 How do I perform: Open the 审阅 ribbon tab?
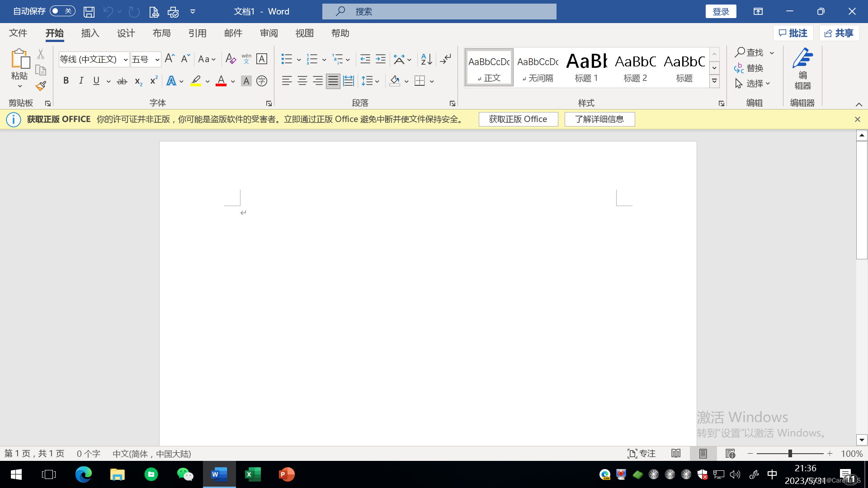click(269, 33)
